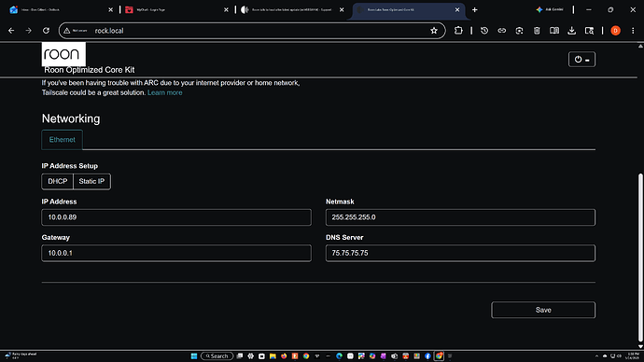Open the browser three-dot menu
The width and height of the screenshot is (644, 362).
point(633,31)
